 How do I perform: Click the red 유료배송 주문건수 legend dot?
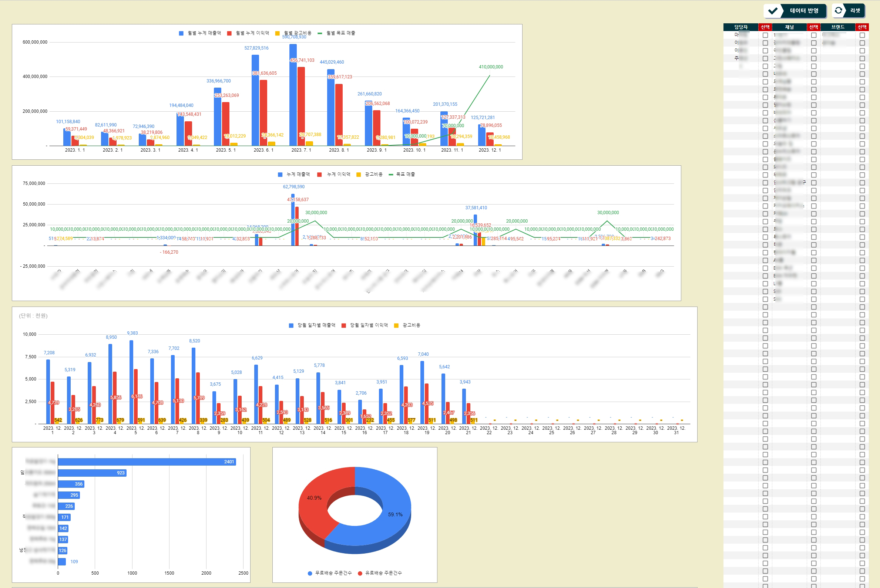(360, 573)
